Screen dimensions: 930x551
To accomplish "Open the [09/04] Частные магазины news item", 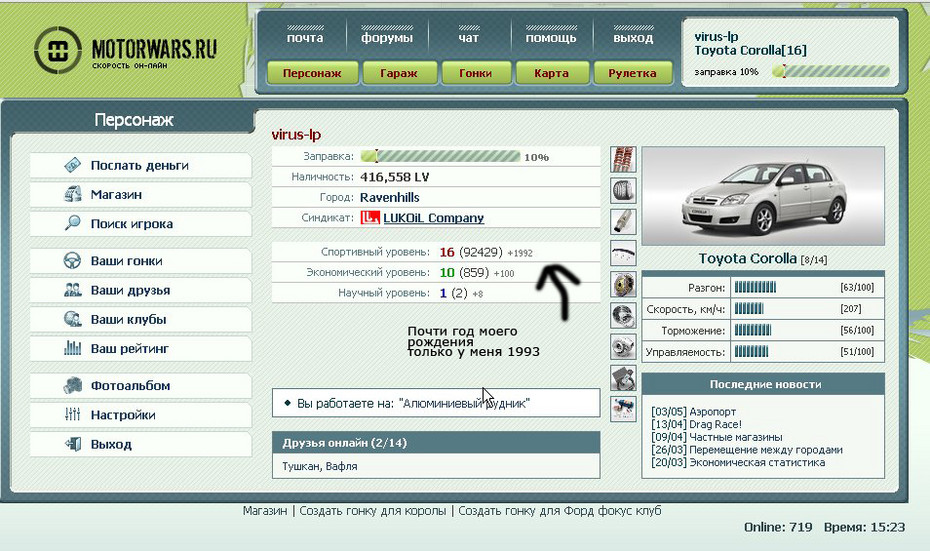I will click(716, 437).
